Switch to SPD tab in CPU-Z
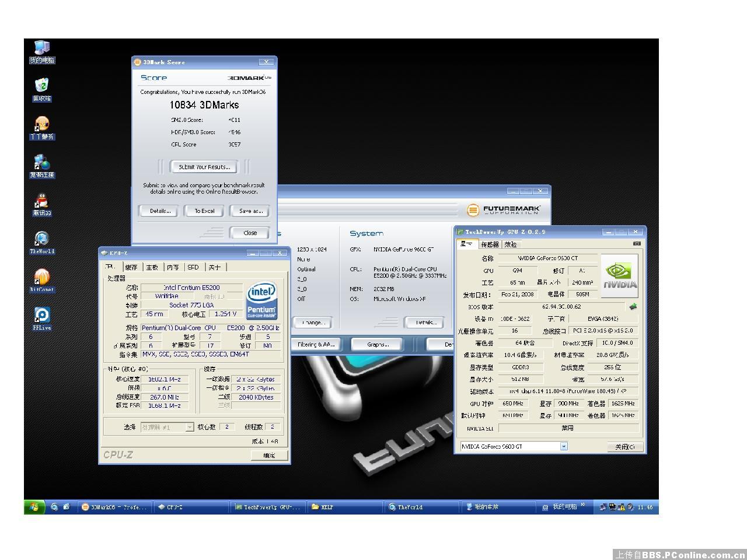Image resolution: width=747 pixels, height=560 pixels. (194, 267)
